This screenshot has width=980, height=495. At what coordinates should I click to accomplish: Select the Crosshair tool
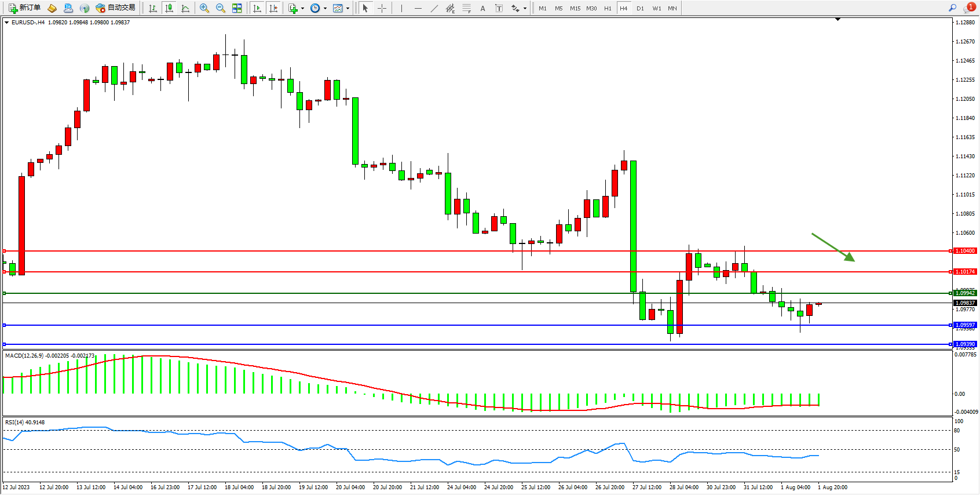coord(382,8)
